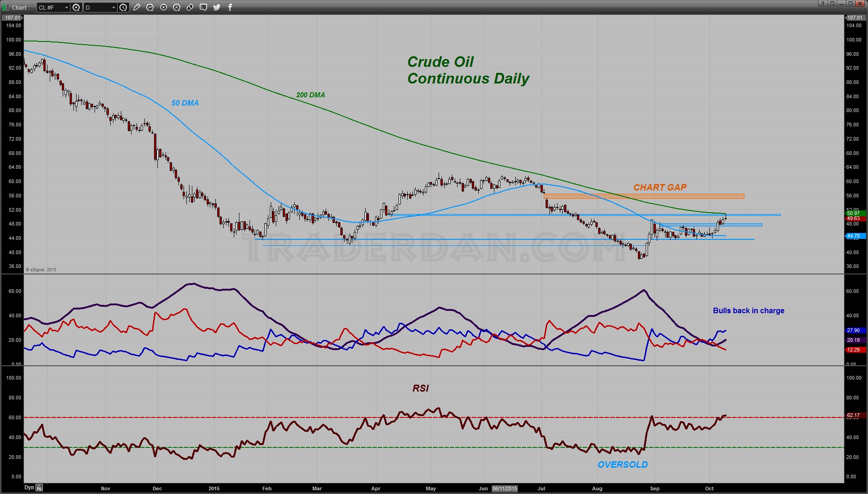Open the time template clock menu
Screen dimensions: 868x494
pos(123,7)
